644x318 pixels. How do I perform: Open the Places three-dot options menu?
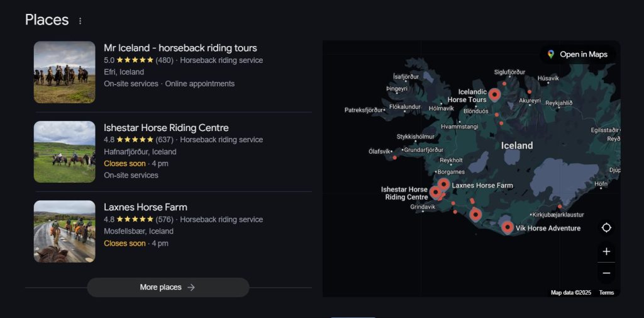[80, 21]
